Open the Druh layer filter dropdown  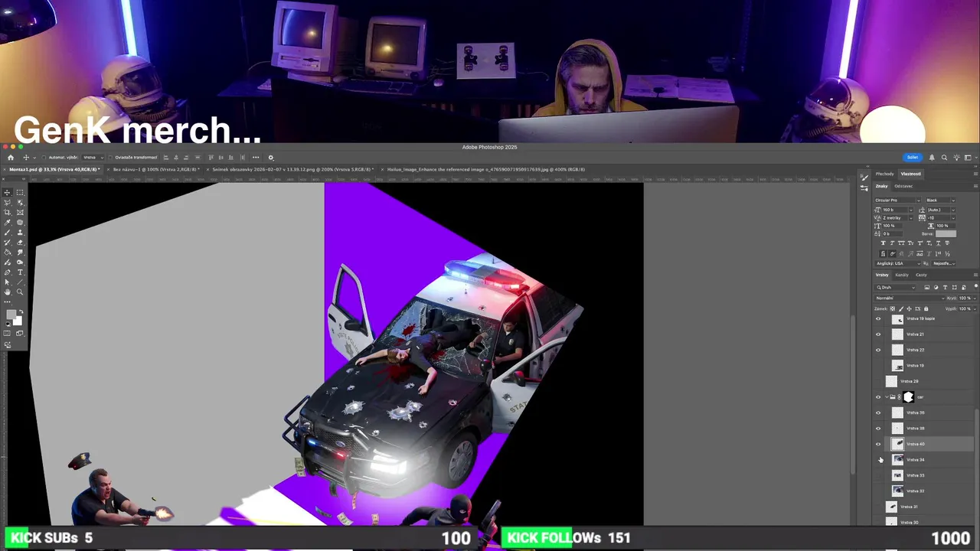[x=895, y=287]
